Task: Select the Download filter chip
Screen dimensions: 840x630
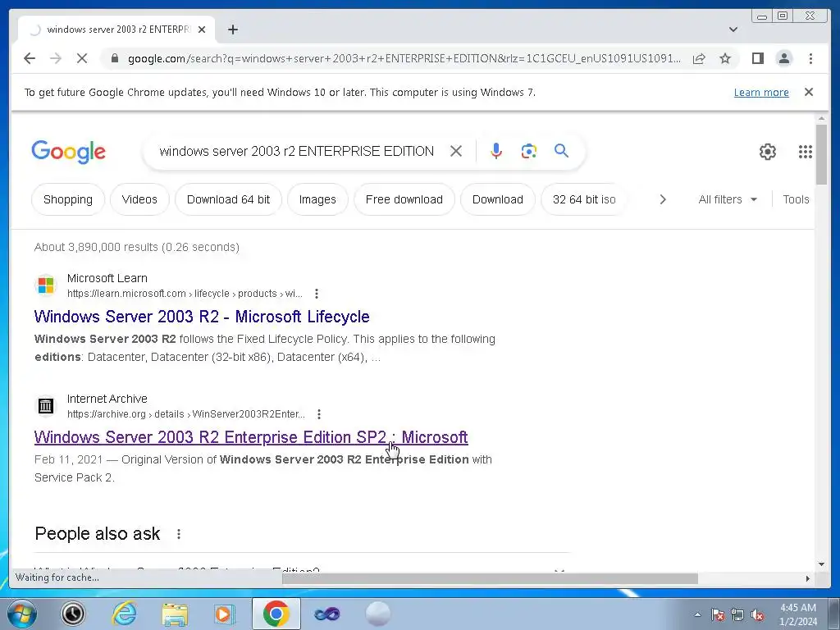Action: click(x=498, y=199)
